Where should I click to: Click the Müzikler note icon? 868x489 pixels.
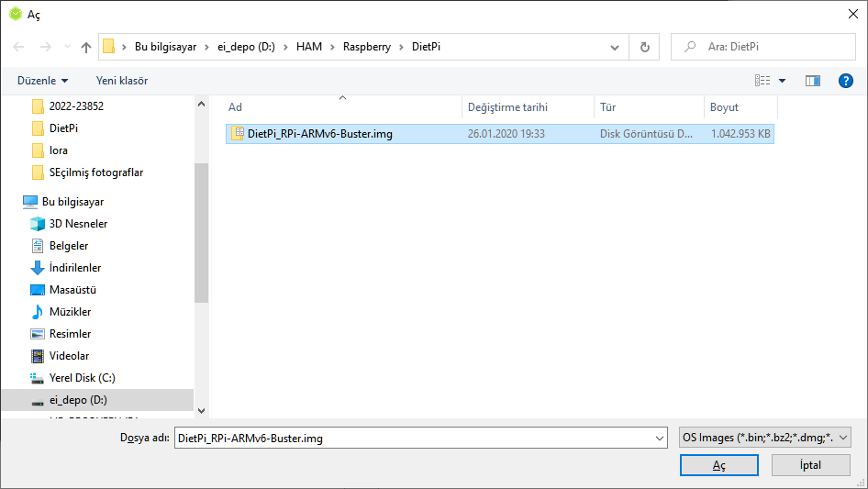(x=38, y=312)
